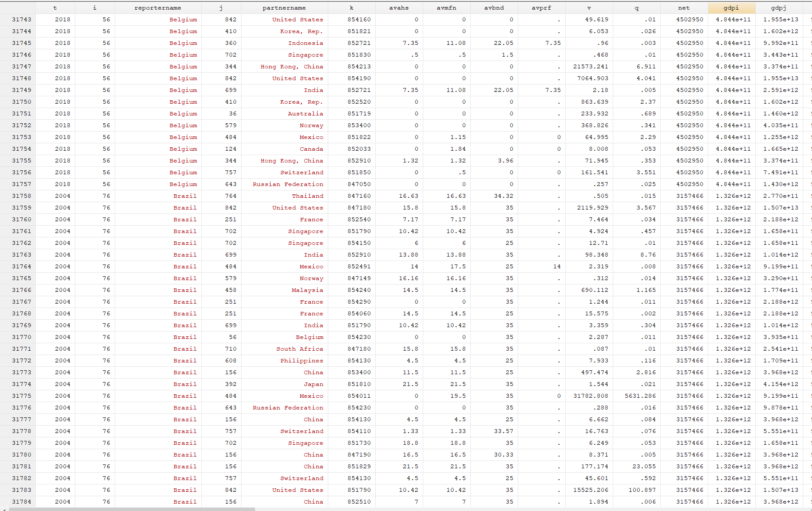Select row number 31743

point(22,20)
